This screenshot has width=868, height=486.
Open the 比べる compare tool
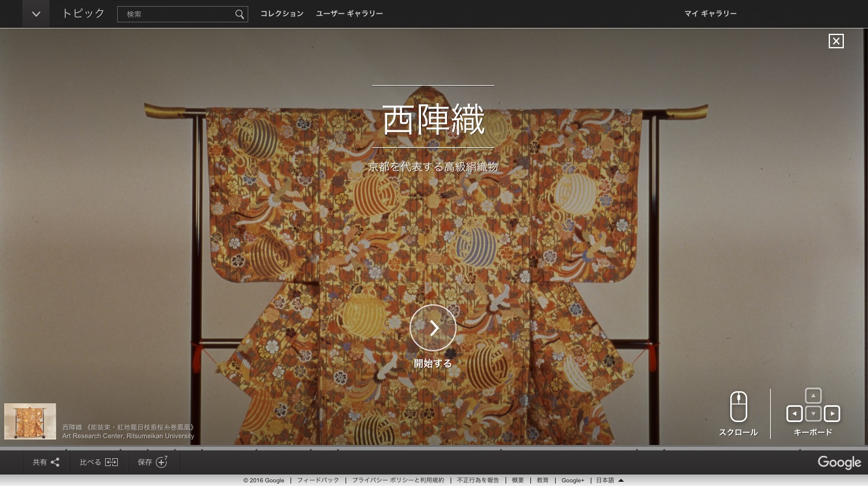click(x=98, y=462)
